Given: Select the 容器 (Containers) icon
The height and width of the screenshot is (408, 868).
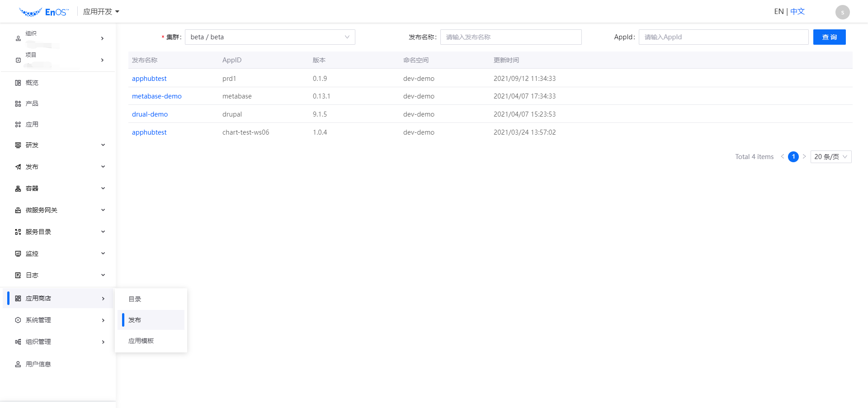Looking at the screenshot, I should point(18,188).
